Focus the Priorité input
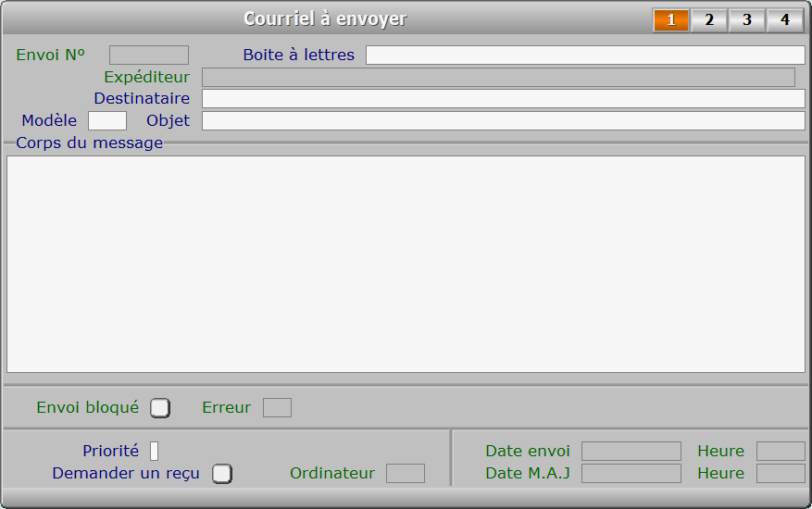This screenshot has width=812, height=509. 155,451
